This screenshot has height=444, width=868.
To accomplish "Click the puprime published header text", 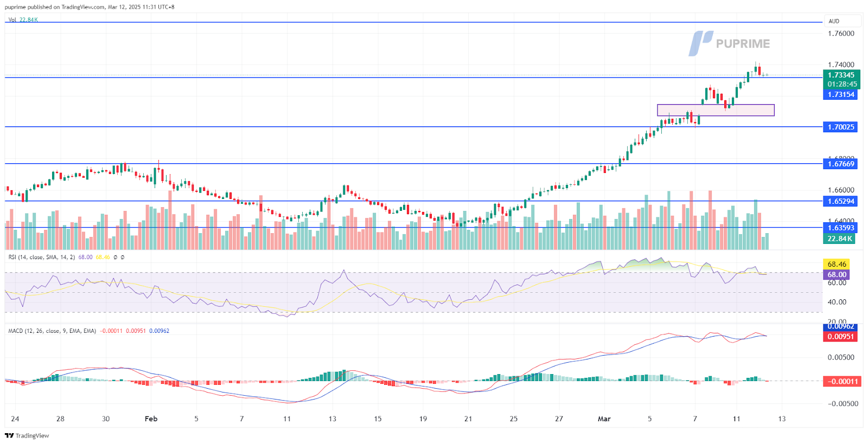I will [x=90, y=7].
